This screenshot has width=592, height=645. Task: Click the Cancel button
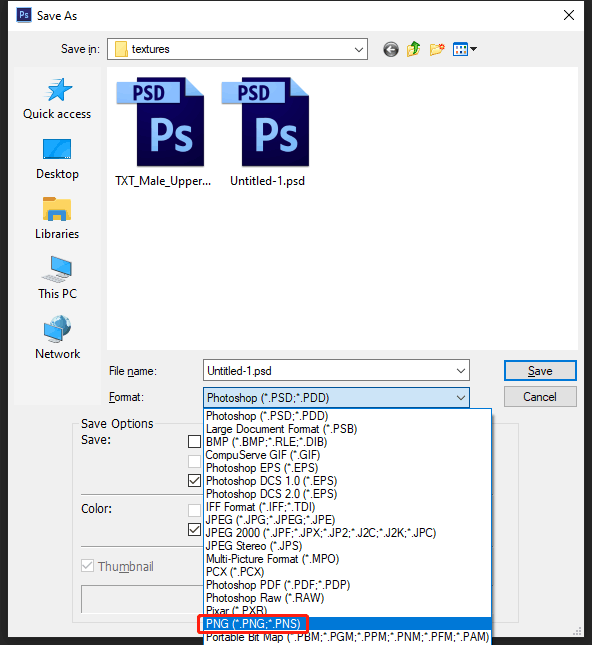(x=540, y=397)
